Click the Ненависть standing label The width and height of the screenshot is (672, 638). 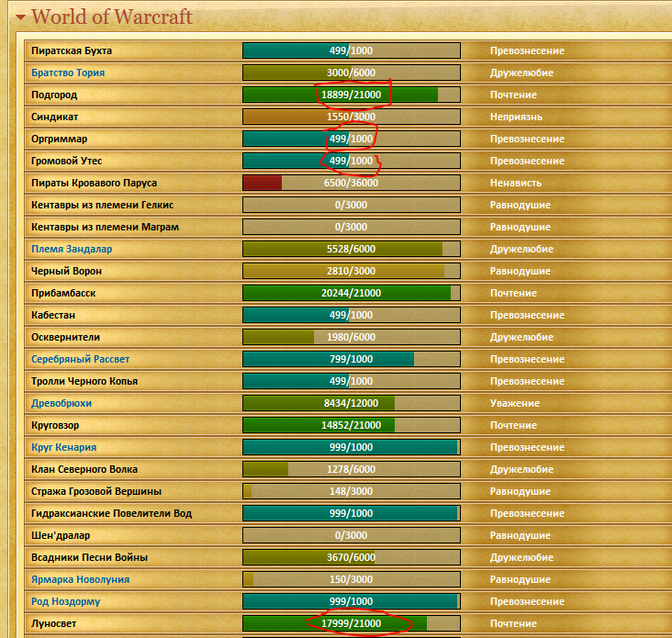516,183
